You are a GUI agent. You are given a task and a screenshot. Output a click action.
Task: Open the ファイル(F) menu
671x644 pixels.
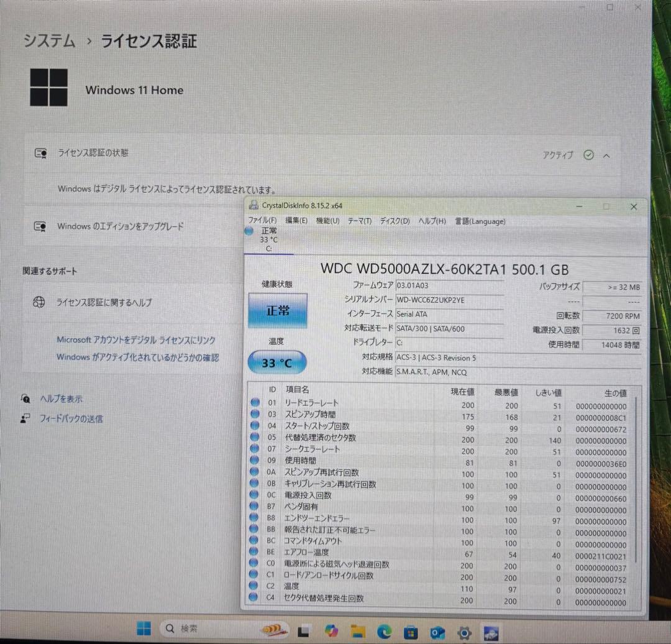tap(262, 221)
